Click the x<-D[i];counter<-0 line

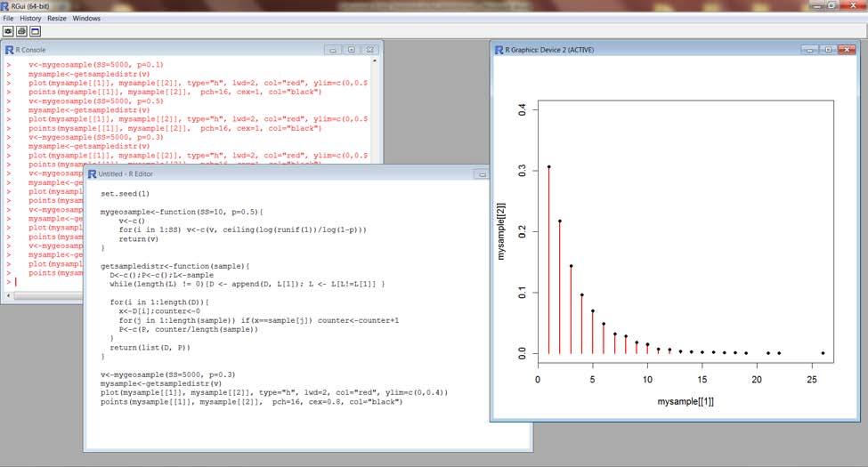point(159,311)
